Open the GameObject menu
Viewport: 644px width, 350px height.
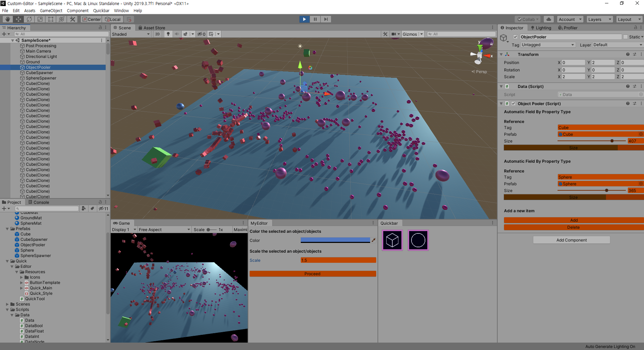click(51, 10)
